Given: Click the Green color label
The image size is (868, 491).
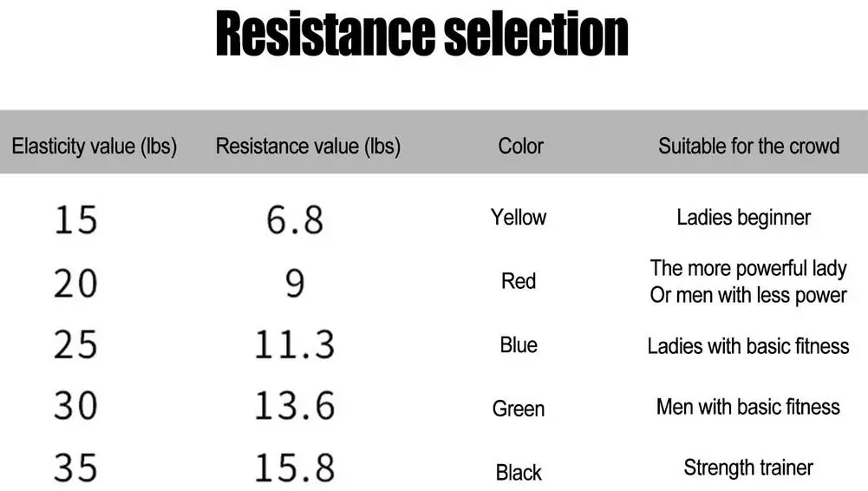Looking at the screenshot, I should 519,409.
